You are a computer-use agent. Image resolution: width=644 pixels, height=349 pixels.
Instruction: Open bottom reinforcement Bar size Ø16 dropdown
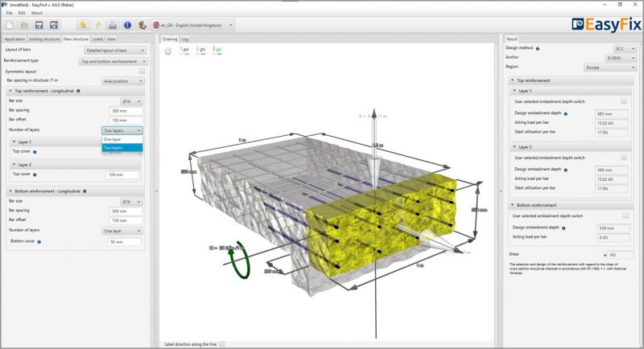(x=131, y=202)
